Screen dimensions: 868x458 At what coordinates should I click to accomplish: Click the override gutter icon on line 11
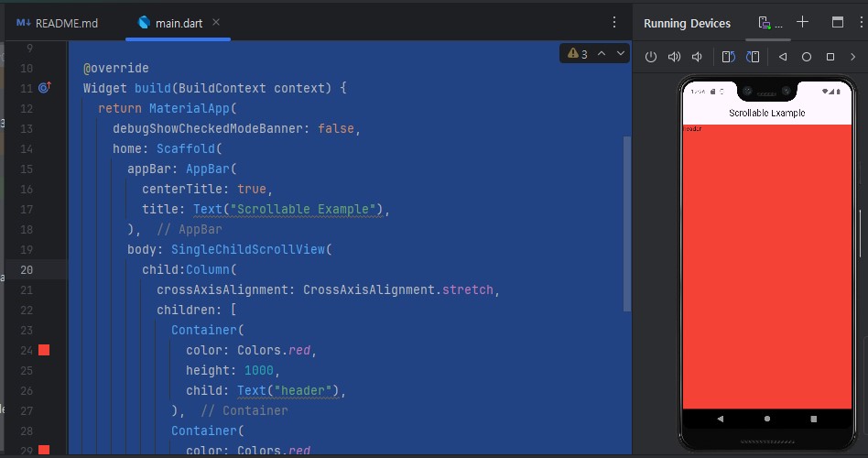point(45,88)
